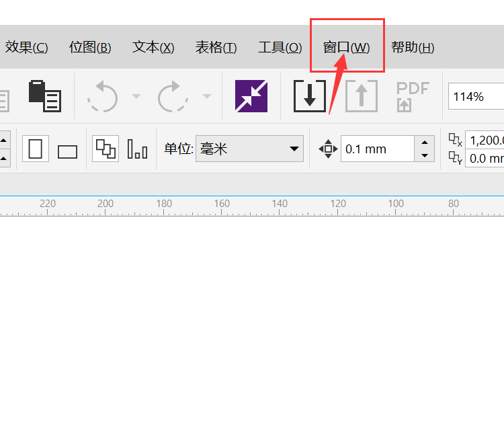The height and width of the screenshot is (439, 504).
Task: Select portrait page orientation
Action: [x=36, y=149]
